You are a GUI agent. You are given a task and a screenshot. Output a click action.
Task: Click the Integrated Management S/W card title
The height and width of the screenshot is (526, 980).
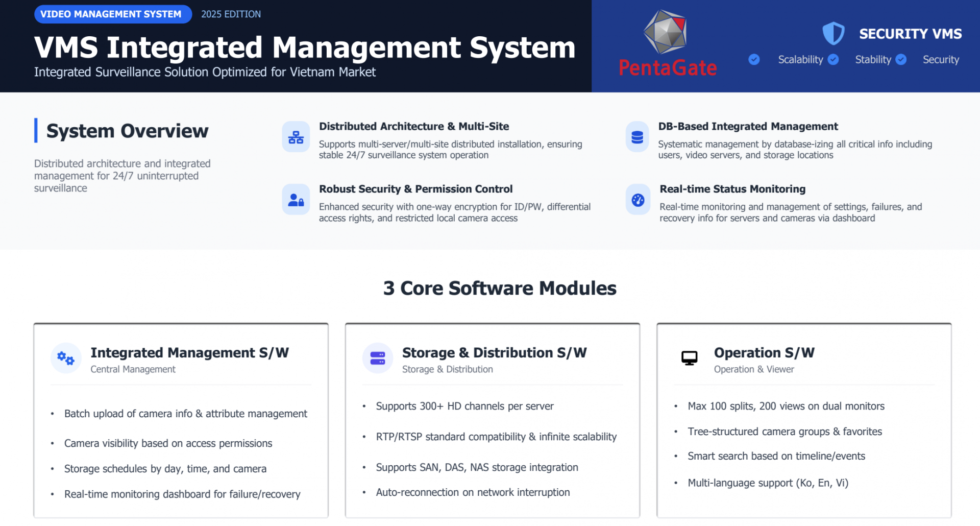(189, 353)
